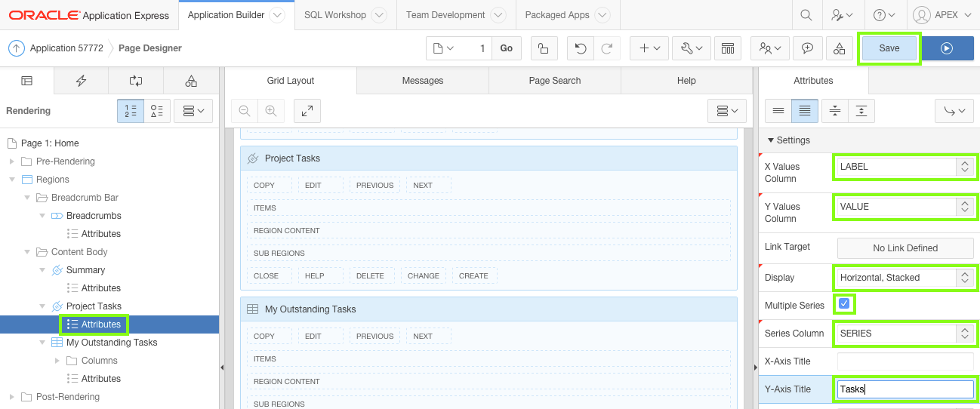This screenshot has height=409, width=980.
Task: Switch to the Messages tab
Action: click(x=423, y=81)
